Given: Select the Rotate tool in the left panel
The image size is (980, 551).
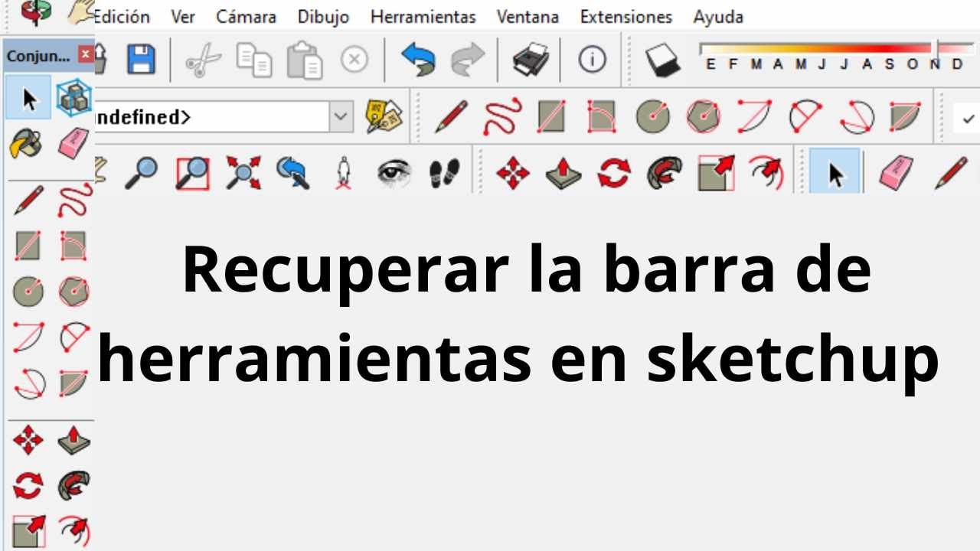Looking at the screenshot, I should point(28,486).
